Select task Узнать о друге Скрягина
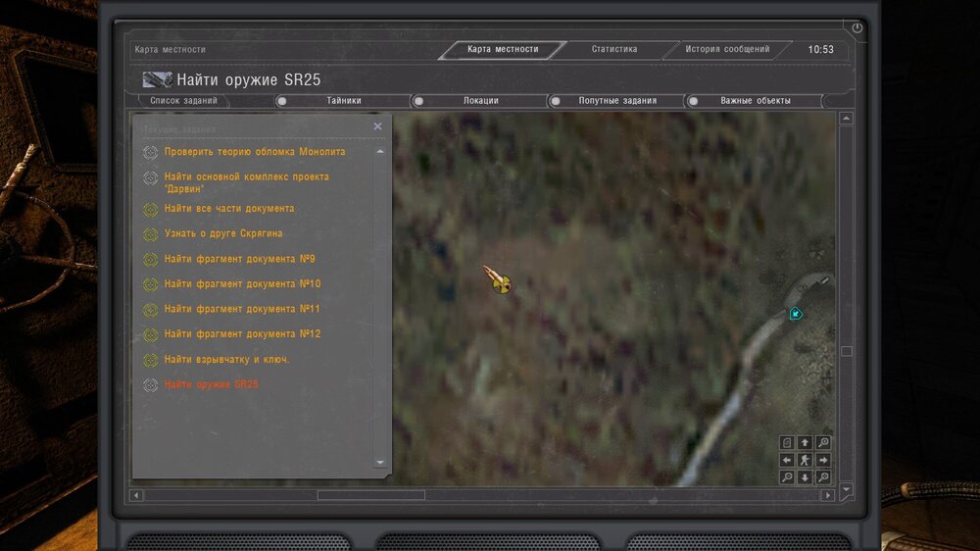This screenshot has width=980, height=551. (x=223, y=233)
